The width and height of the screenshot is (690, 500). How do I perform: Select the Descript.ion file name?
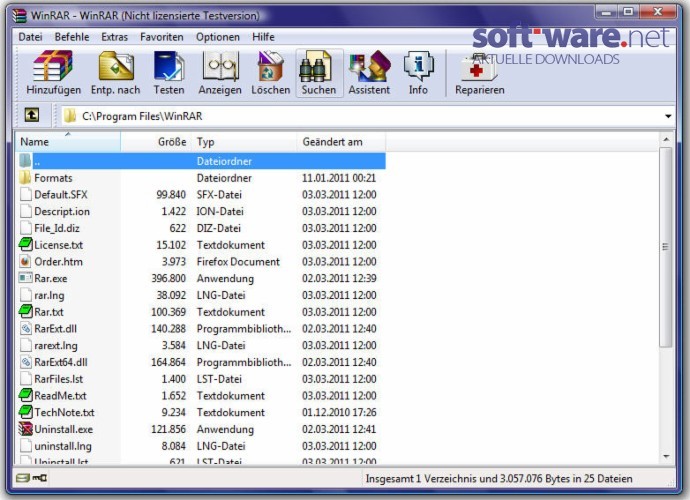tap(62, 211)
